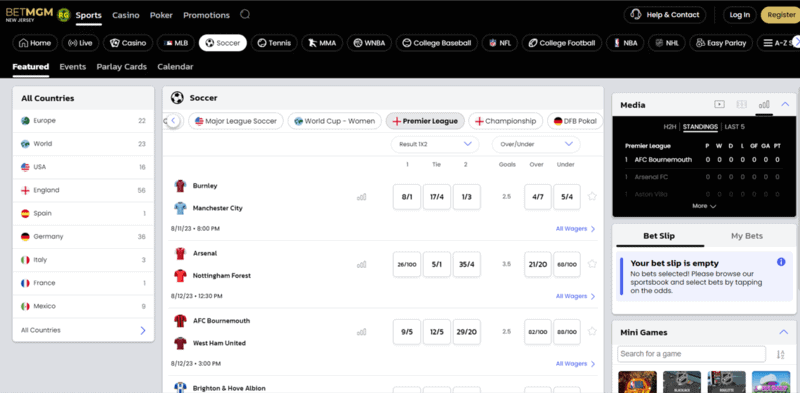The height and width of the screenshot is (393, 800).
Task: Expand All Countries list
Action: [x=83, y=330]
